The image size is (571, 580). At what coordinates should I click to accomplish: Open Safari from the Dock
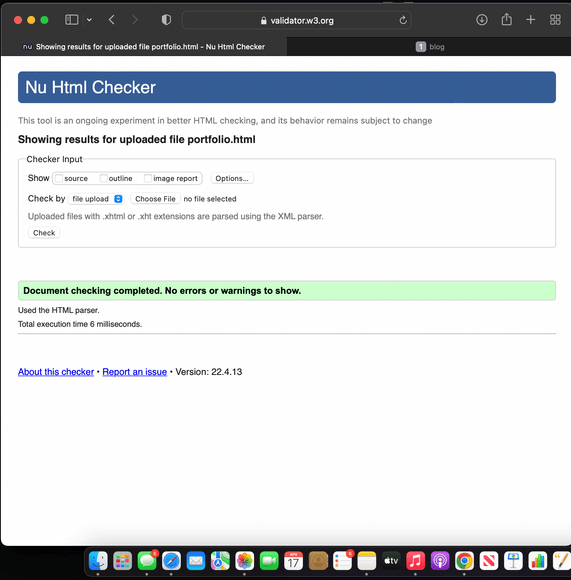point(171,561)
